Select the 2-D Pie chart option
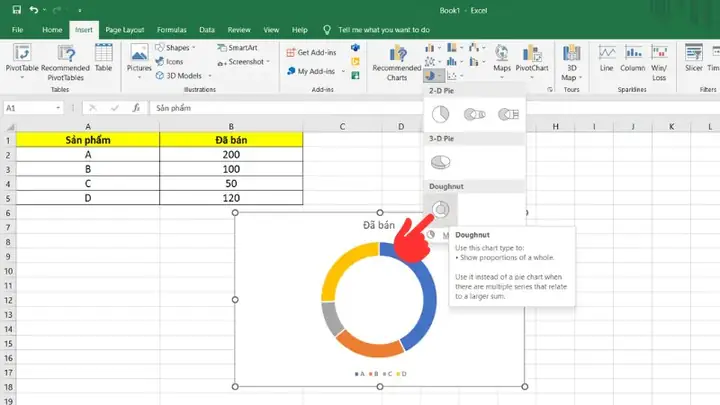720x405 pixels. 440,114
